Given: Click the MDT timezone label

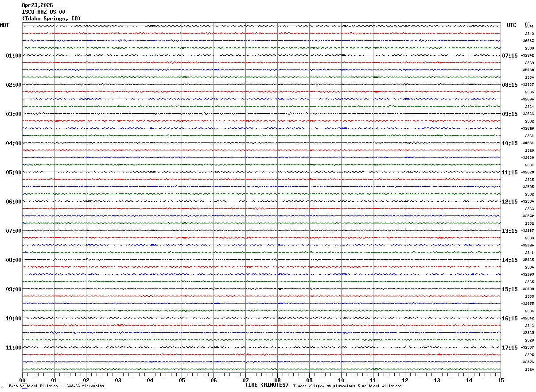Looking at the screenshot, I should (4, 25).
